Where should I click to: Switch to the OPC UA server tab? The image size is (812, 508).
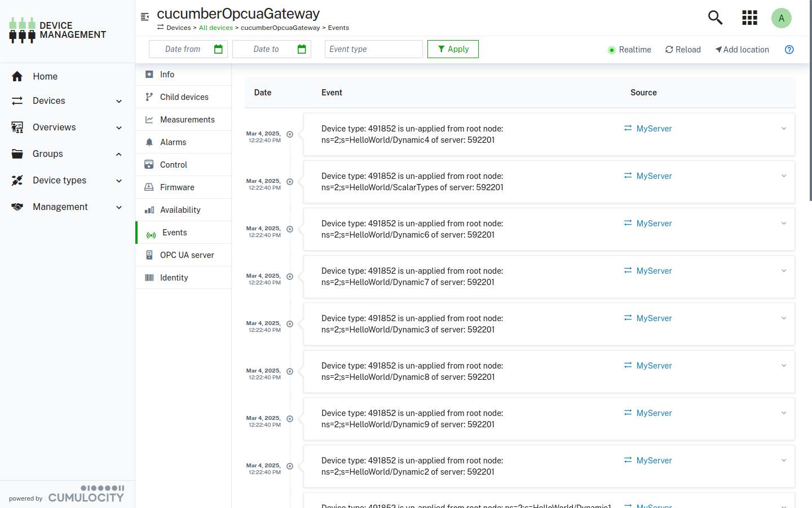pos(186,255)
